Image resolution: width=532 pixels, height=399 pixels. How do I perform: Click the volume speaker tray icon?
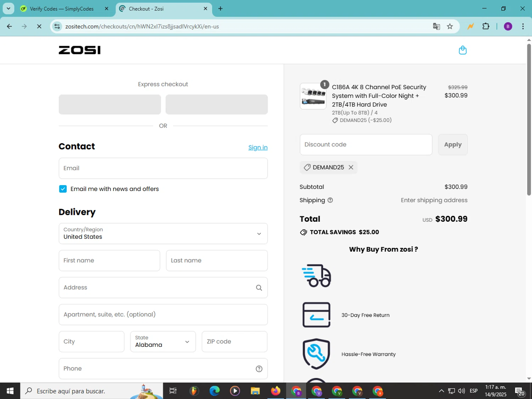pos(461,391)
